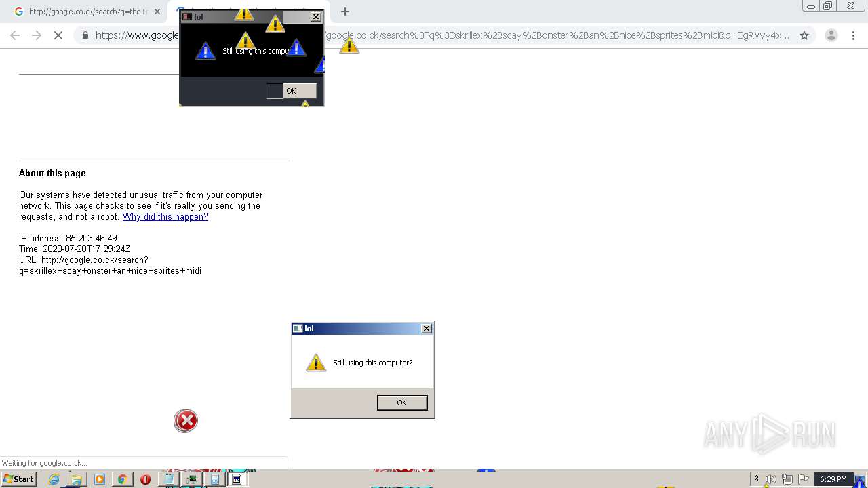Image resolution: width=868 pixels, height=488 pixels.
Task: Click the 6:29 PM clock
Action: pos(833,479)
